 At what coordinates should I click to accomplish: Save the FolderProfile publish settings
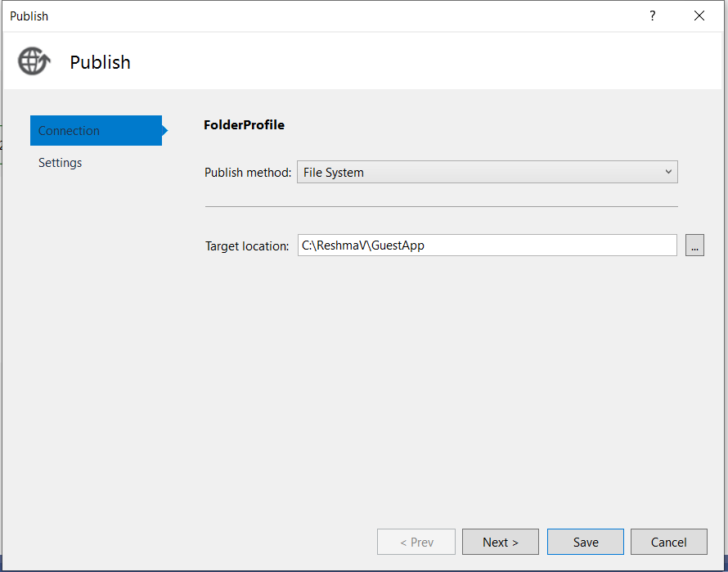click(585, 541)
